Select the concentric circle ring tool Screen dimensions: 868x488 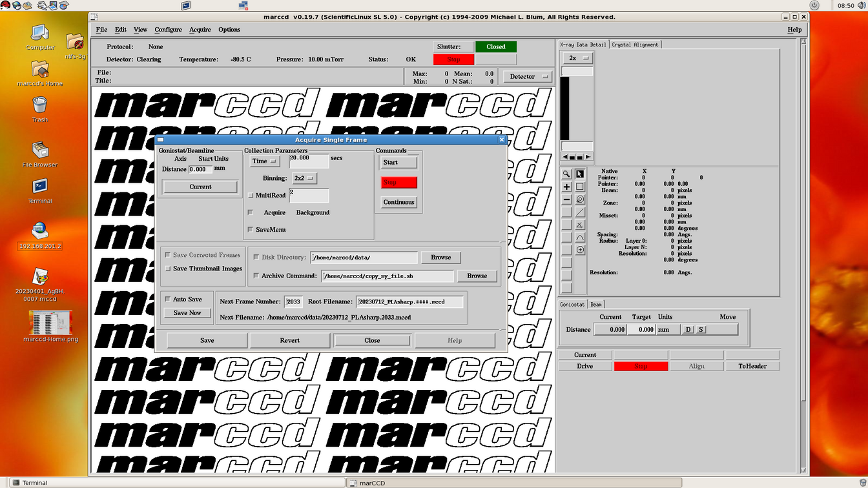580,199
